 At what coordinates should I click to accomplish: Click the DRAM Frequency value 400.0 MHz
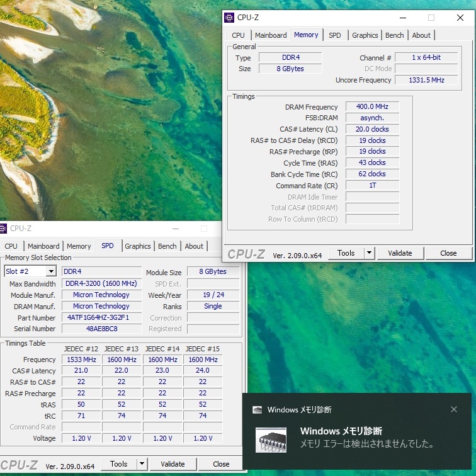pyautogui.click(x=372, y=107)
